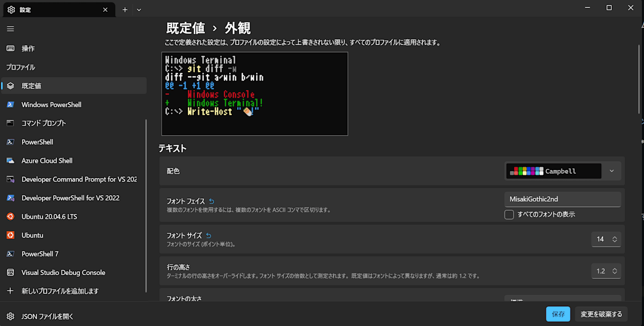Click the テキスト section heading
Screen dimensions: 644x326
point(172,149)
